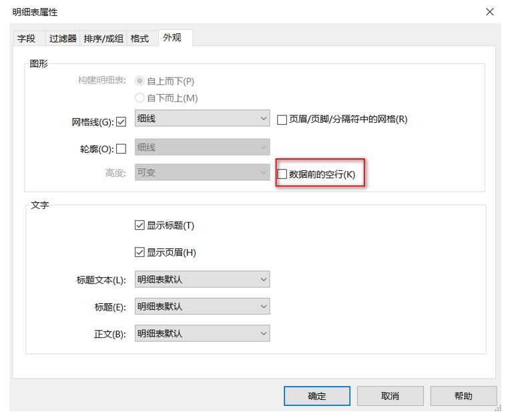Click the dialog resize grip corner

pyautogui.click(x=497, y=407)
